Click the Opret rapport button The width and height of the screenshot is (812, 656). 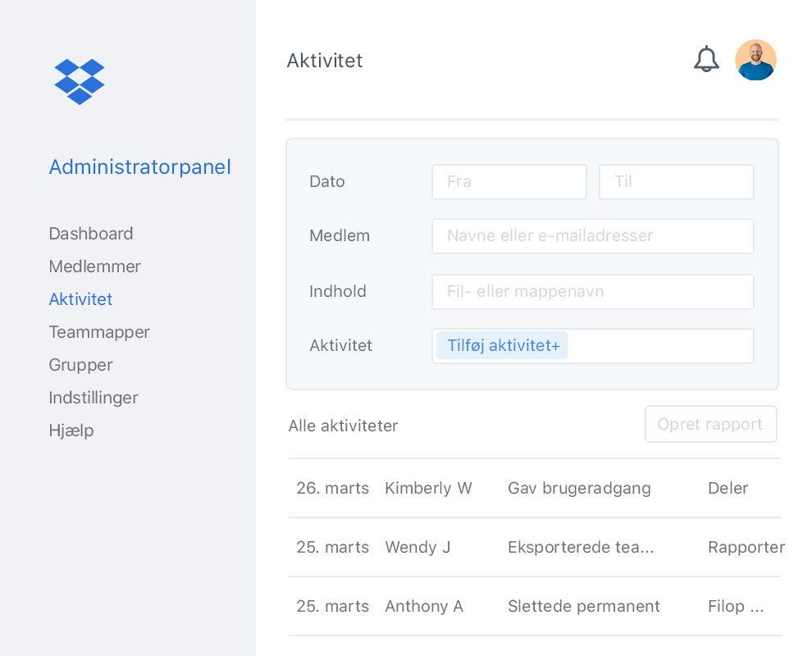pyautogui.click(x=710, y=424)
